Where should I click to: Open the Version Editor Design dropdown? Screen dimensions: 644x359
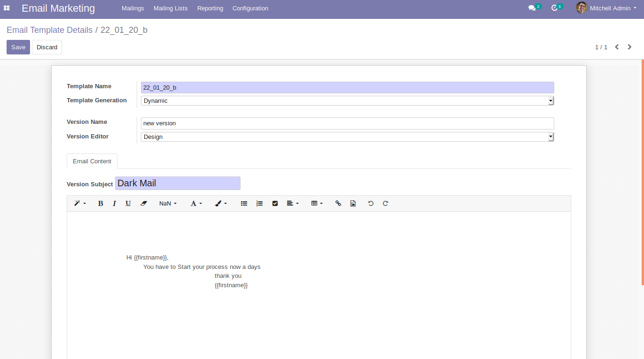pos(348,137)
